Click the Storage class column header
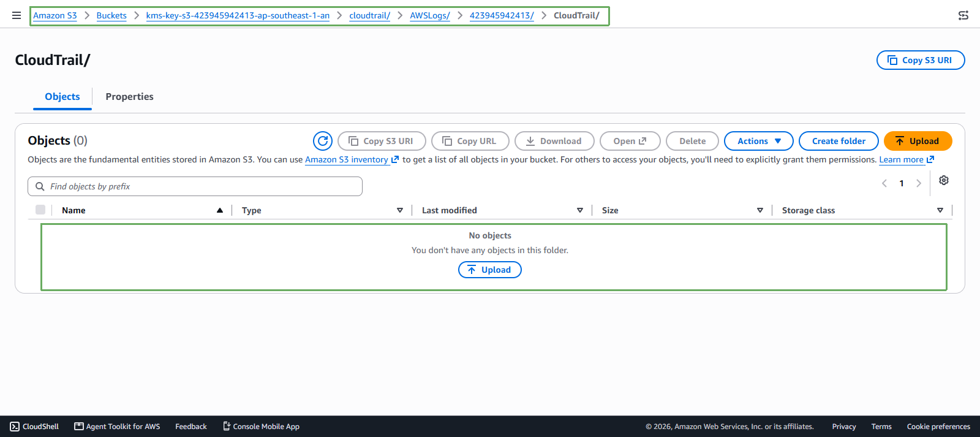Screen dimensions: 980x437 point(809,210)
